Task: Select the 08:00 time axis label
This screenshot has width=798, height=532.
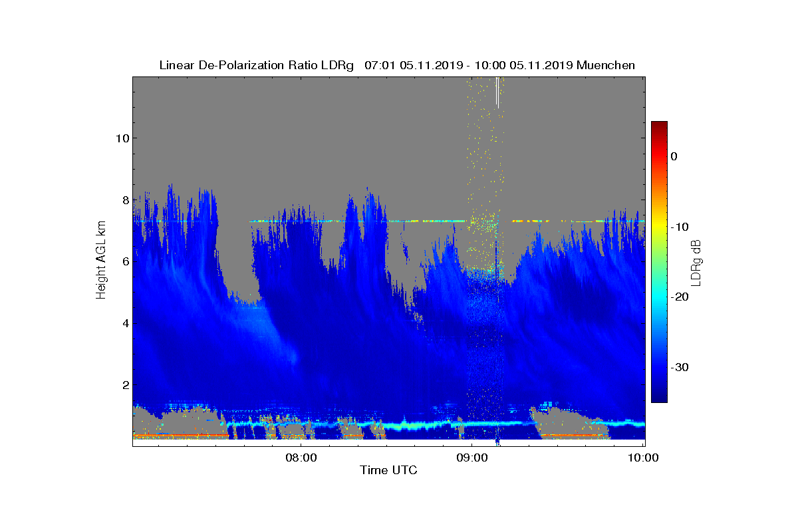Action: [301, 458]
